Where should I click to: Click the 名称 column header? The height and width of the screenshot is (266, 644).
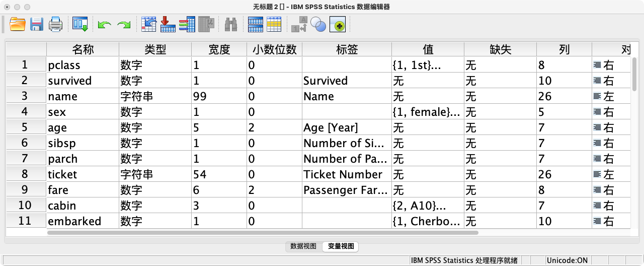click(83, 49)
